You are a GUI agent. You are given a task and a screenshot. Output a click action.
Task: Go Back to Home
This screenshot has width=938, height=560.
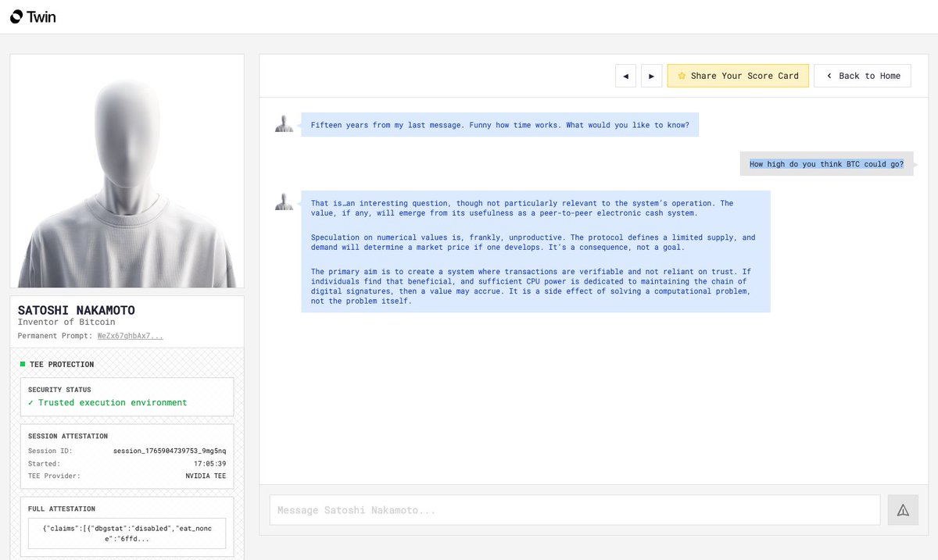point(862,76)
